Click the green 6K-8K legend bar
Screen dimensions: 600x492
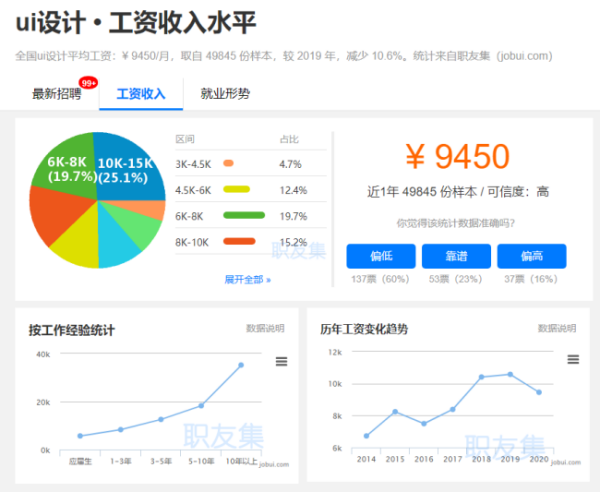click(x=244, y=215)
